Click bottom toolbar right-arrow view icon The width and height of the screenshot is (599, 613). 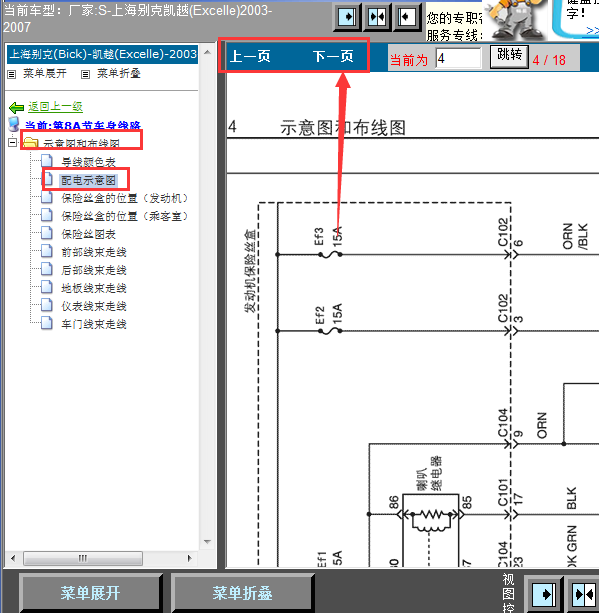(544, 594)
